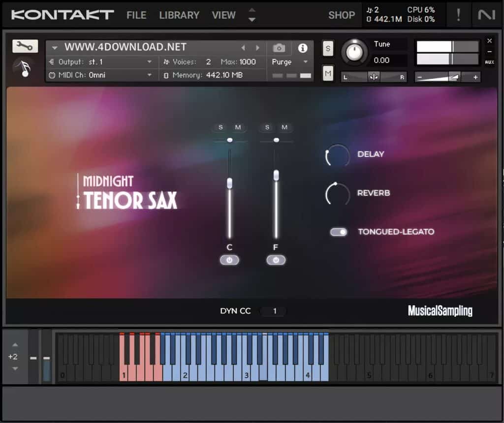Viewport: 504px width, 423px height.
Task: Open the LIBRARY menu
Action: [179, 15]
